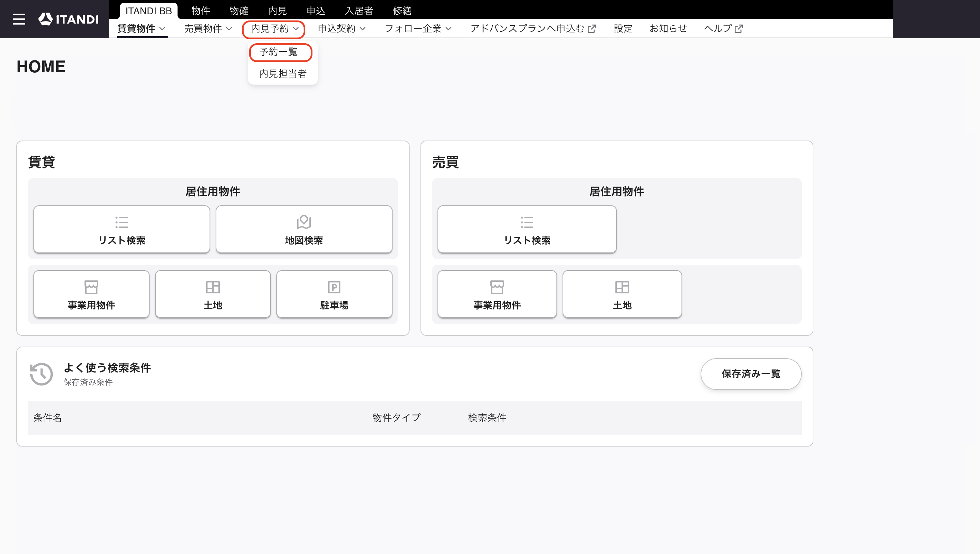Expand the フォロー企業 dropdown
Image resolution: width=980 pixels, height=554 pixels.
[x=418, y=29]
